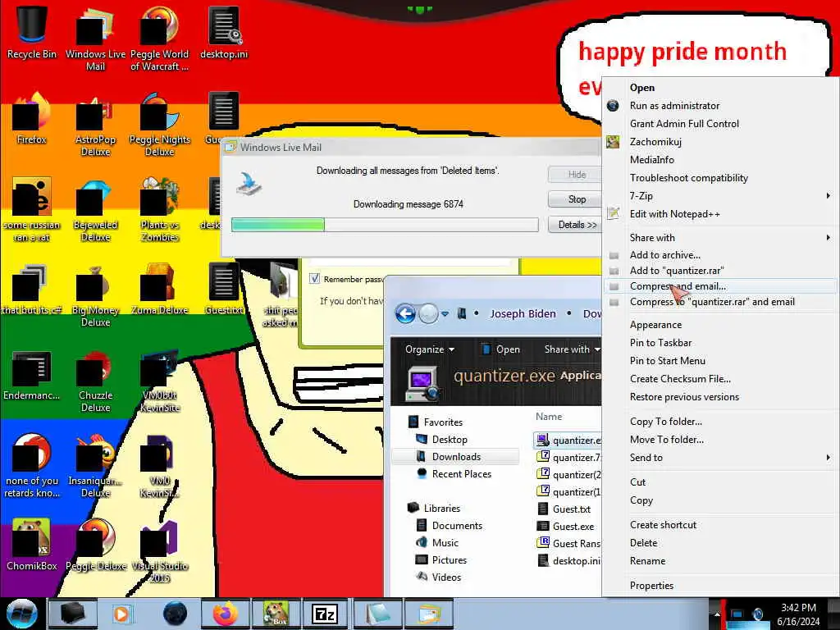
Task: Toggle the Remember password checkbox
Action: pos(314,279)
